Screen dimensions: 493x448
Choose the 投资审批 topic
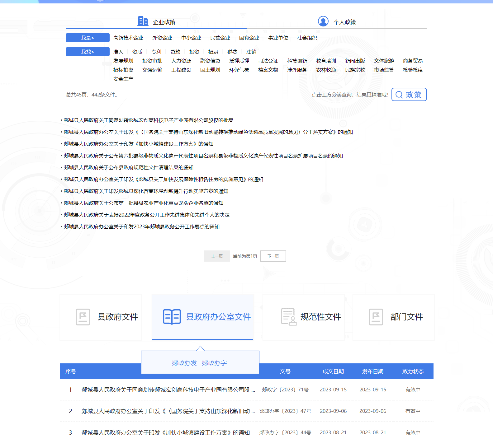point(152,61)
